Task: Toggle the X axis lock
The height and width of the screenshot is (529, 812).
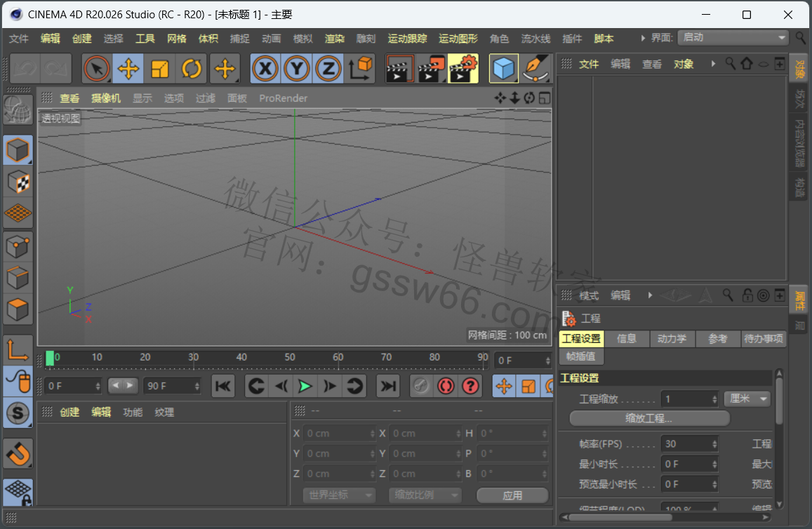Action: tap(265, 69)
